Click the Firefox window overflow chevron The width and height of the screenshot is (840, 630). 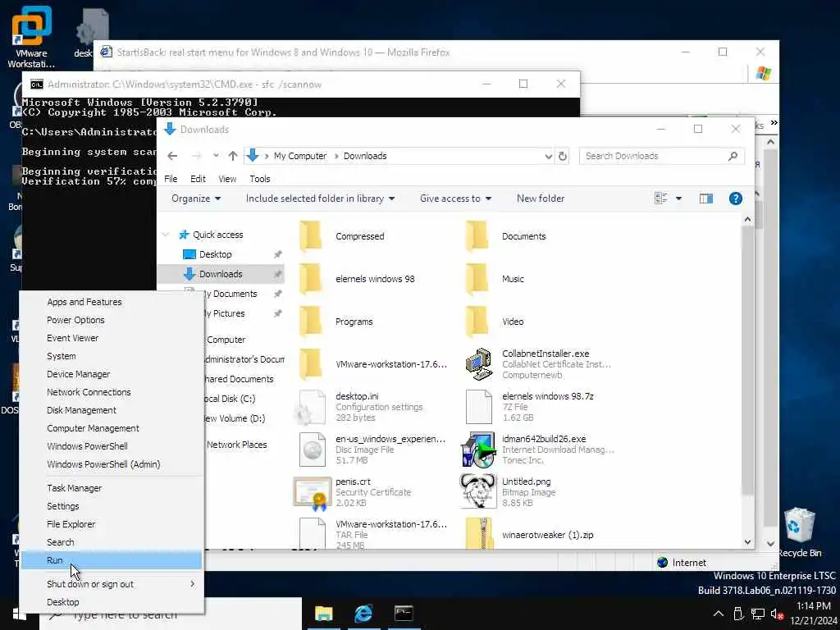pos(774,123)
